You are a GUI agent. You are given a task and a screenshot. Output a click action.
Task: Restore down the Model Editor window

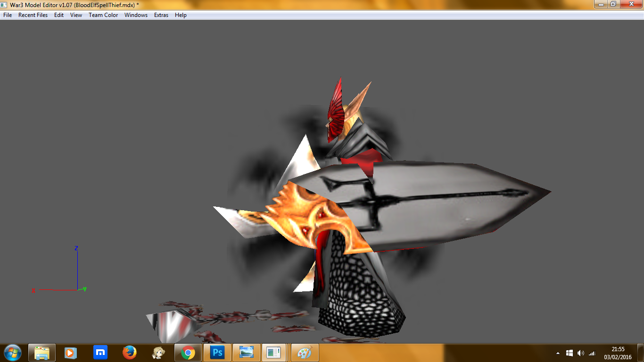pyautogui.click(x=613, y=4)
